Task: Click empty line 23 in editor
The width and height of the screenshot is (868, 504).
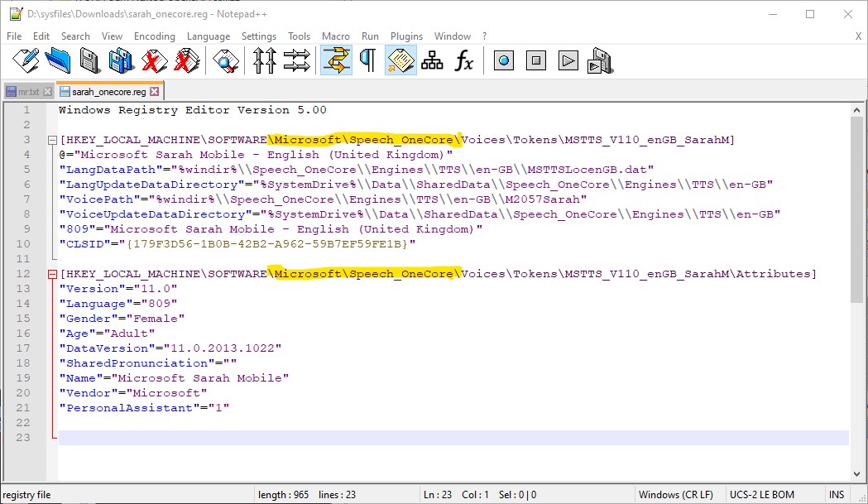Action: pyautogui.click(x=453, y=438)
